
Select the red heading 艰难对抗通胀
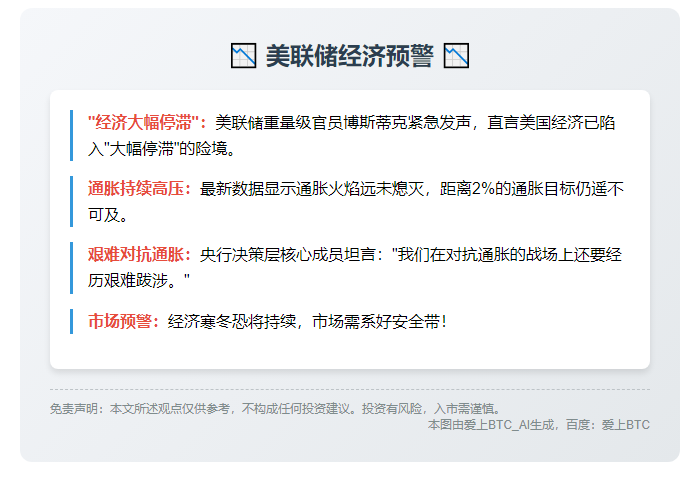pyautogui.click(x=136, y=254)
